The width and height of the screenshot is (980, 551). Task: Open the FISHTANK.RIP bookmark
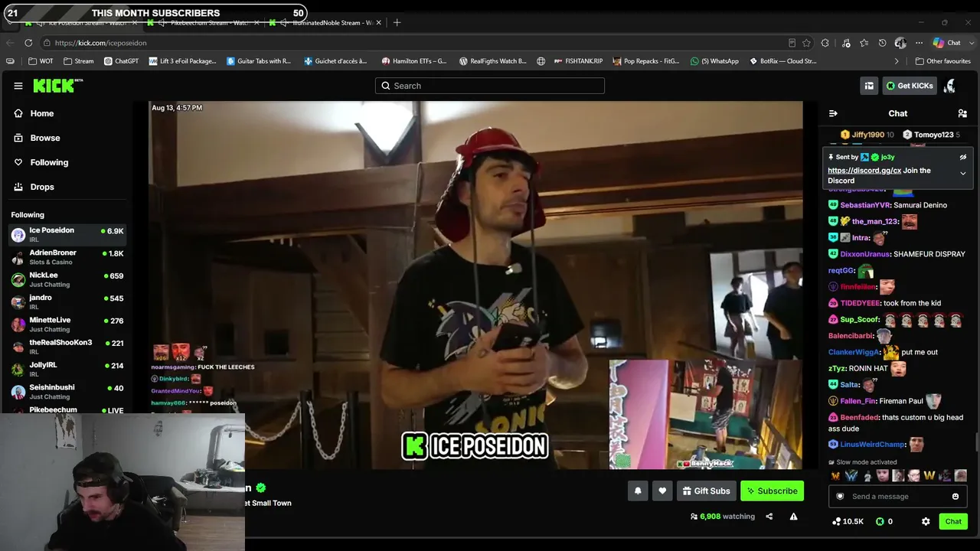pyautogui.click(x=578, y=61)
